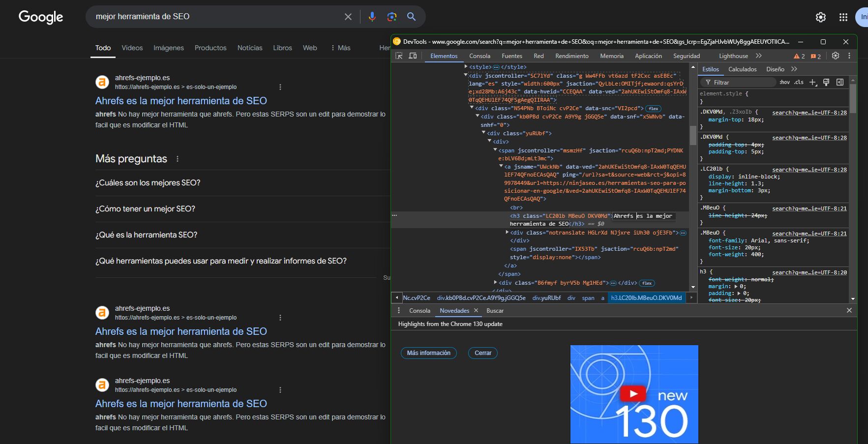Click the Más información button
The height and width of the screenshot is (444, 868).
tap(428, 353)
